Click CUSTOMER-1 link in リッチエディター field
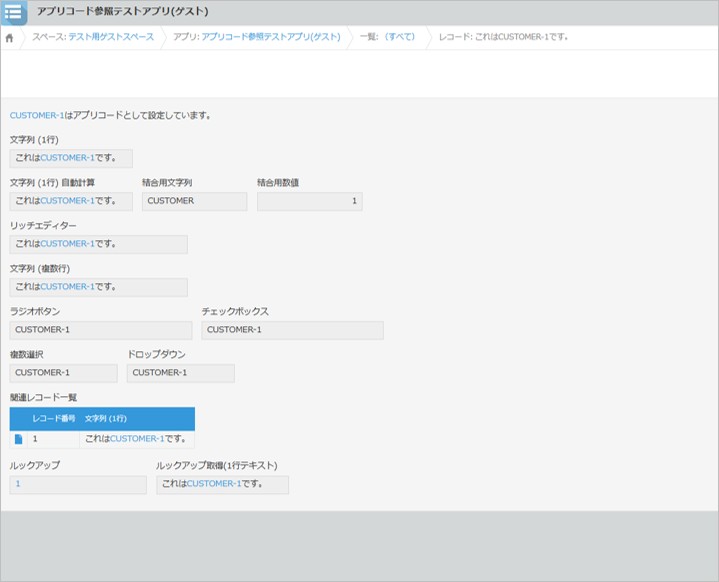The image size is (719, 582). point(67,244)
